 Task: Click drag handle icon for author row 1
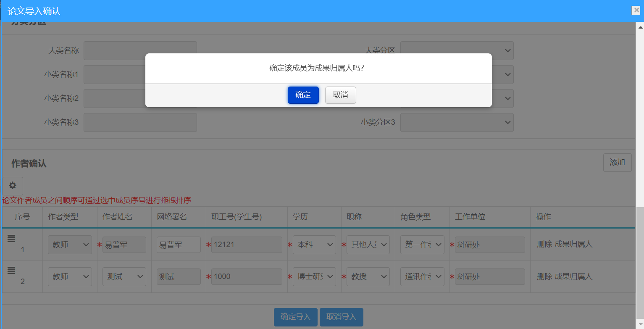11,239
